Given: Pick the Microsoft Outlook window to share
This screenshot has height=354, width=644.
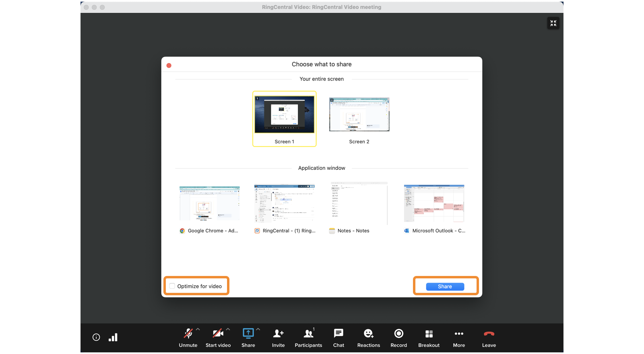Looking at the screenshot, I should tap(434, 204).
